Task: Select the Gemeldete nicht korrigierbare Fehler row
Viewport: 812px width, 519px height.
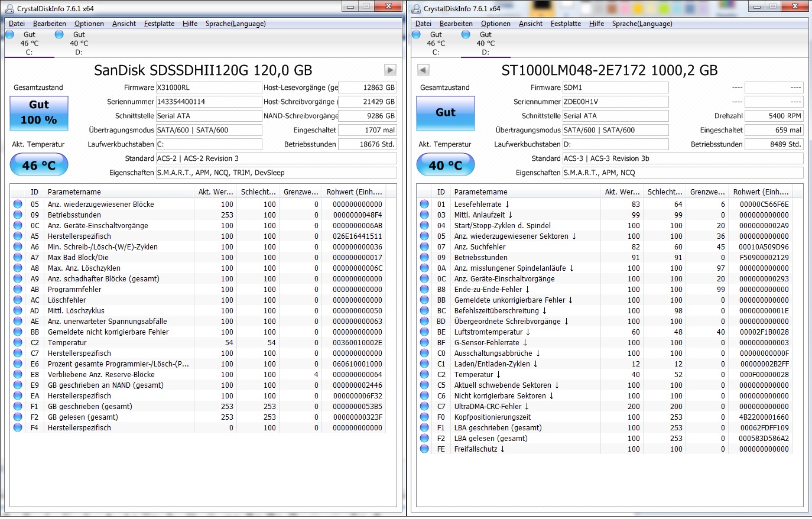Action: click(x=198, y=332)
